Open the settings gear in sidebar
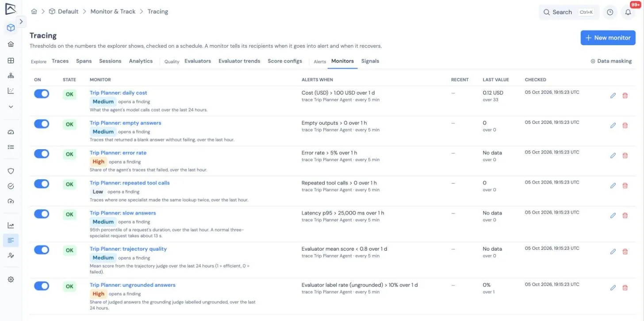 11,279
